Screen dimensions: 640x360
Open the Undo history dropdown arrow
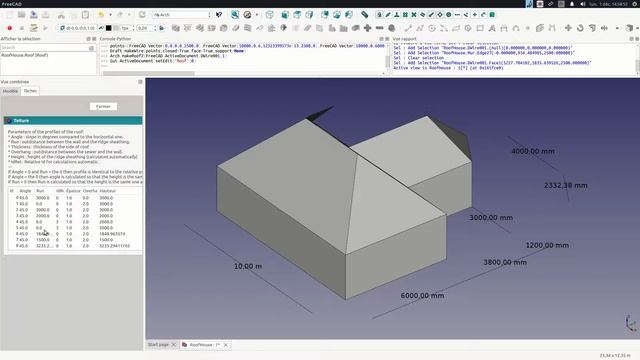point(110,15)
